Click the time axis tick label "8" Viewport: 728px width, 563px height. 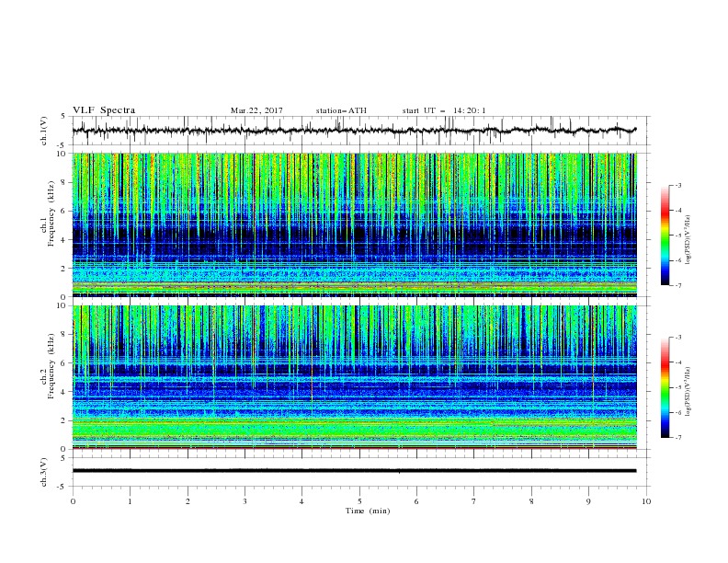click(531, 501)
